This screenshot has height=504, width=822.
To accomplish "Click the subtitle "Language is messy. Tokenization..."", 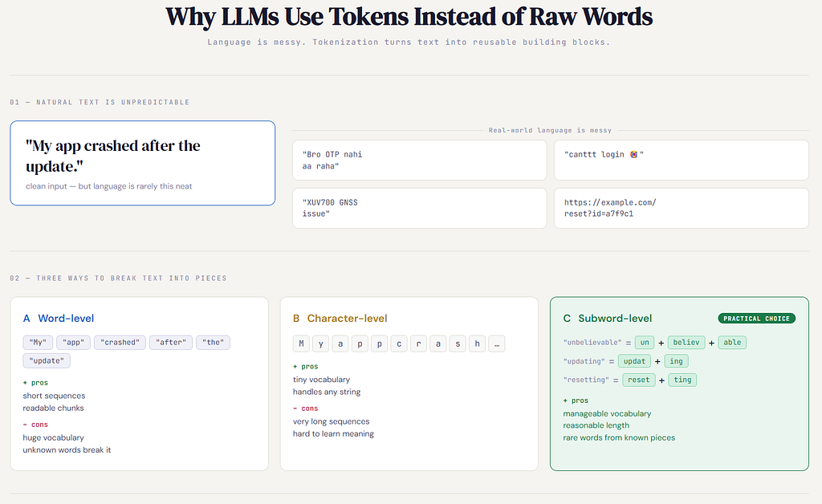I will point(409,42).
